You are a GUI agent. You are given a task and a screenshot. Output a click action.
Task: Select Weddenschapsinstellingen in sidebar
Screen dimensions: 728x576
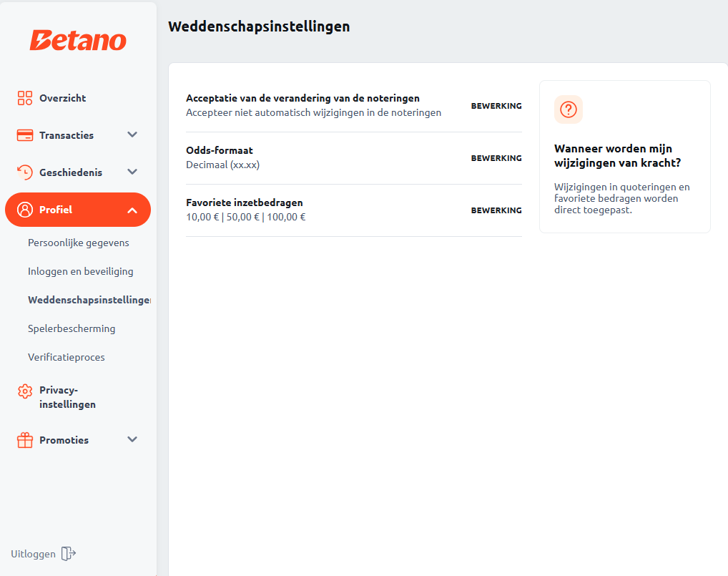pos(89,300)
